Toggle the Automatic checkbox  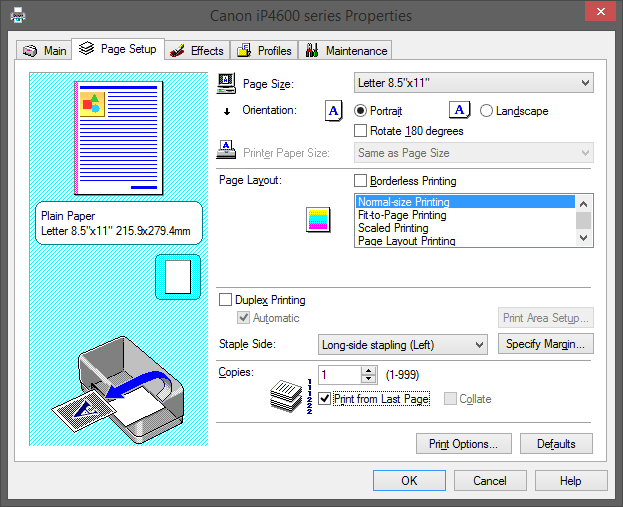243,317
